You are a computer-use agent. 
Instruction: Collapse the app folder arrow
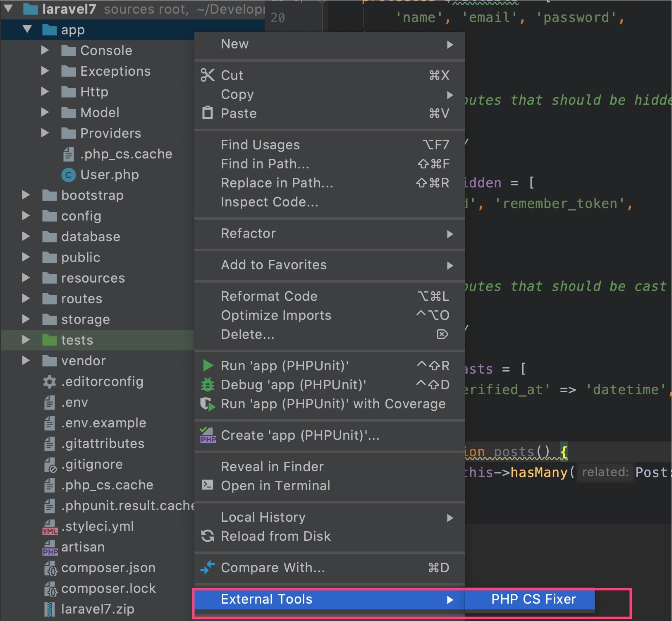pos(27,29)
